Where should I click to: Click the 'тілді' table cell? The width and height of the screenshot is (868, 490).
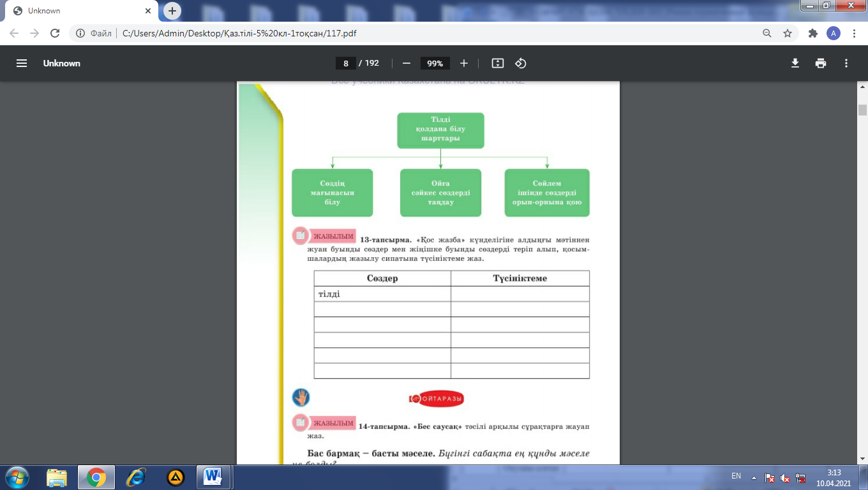(x=382, y=294)
